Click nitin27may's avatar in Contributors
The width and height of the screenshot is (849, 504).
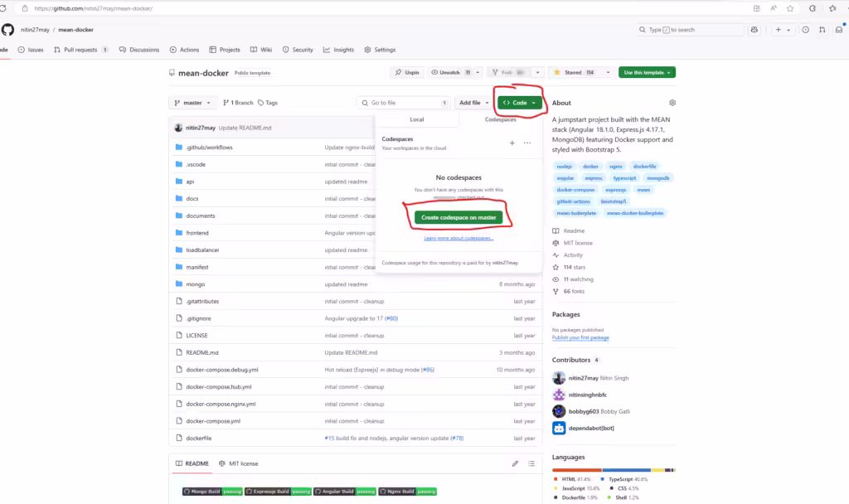tap(559, 378)
